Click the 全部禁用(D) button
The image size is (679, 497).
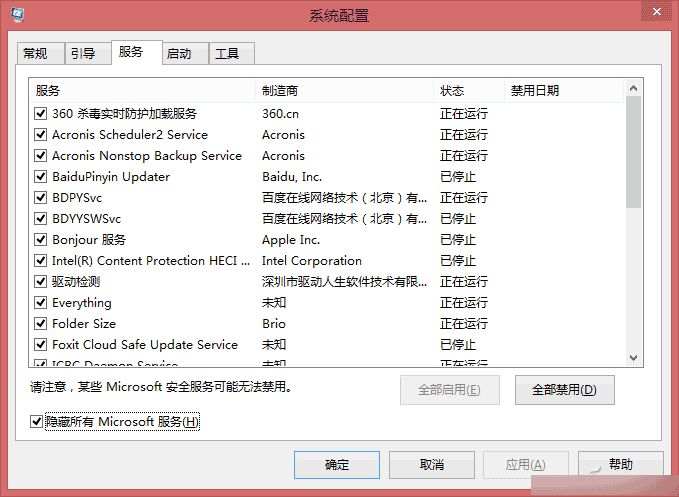564,390
